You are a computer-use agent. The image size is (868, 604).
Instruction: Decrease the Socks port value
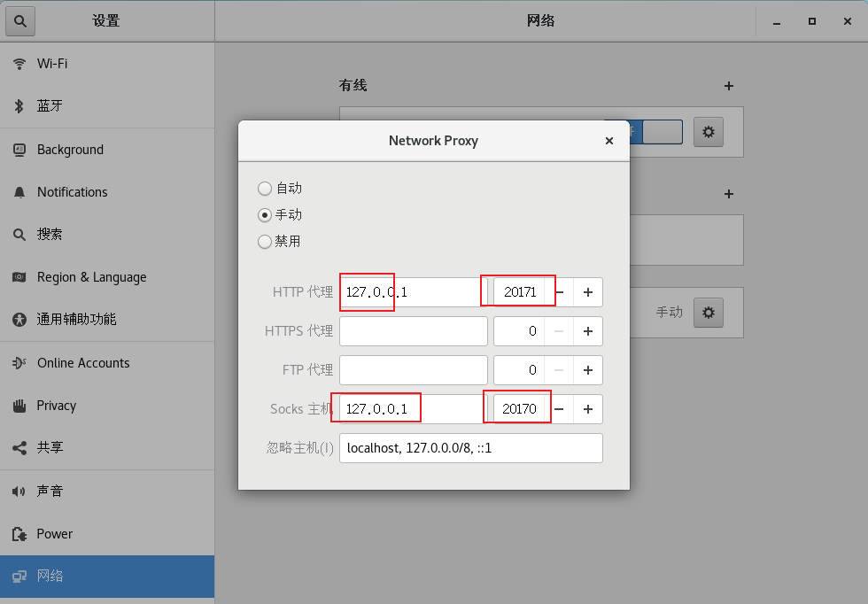click(x=559, y=409)
